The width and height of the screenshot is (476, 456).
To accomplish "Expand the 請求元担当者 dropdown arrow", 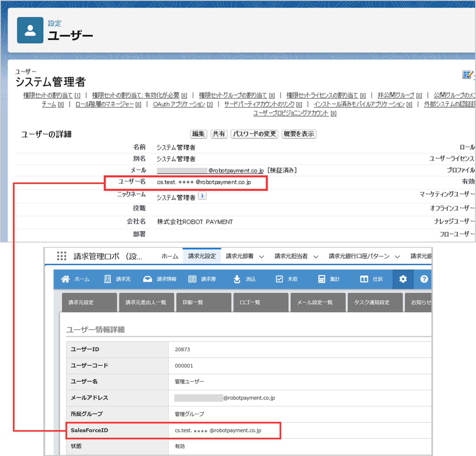I will click(315, 257).
